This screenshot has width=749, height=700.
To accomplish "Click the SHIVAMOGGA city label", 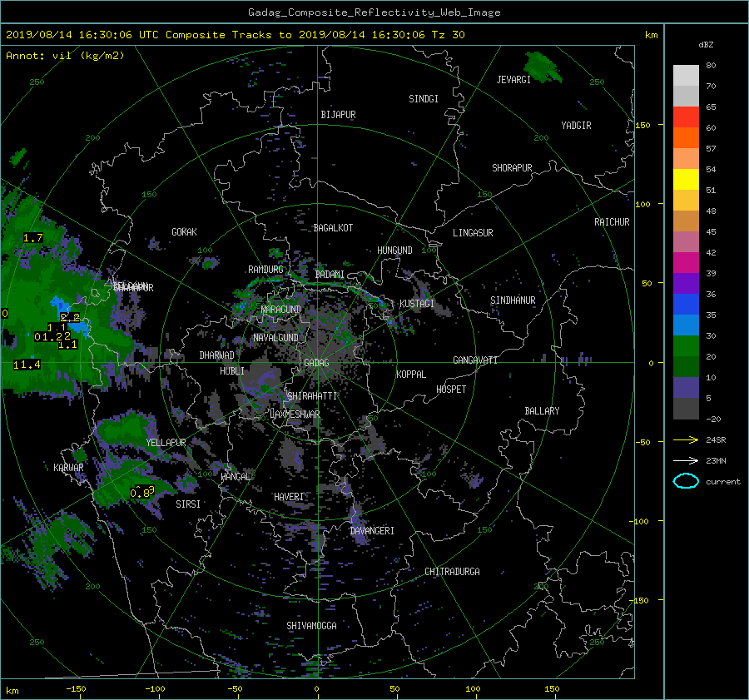I will [311, 626].
